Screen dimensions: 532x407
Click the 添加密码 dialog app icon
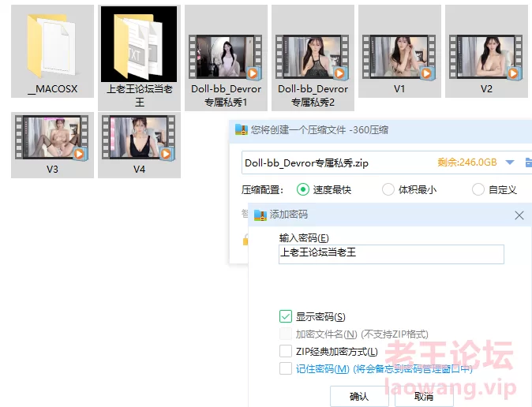[x=260, y=215]
